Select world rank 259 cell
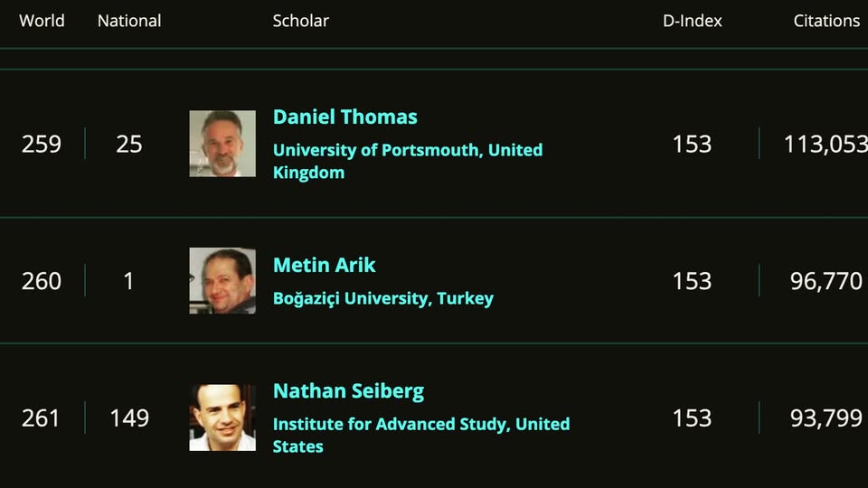868x488 pixels. point(42,144)
